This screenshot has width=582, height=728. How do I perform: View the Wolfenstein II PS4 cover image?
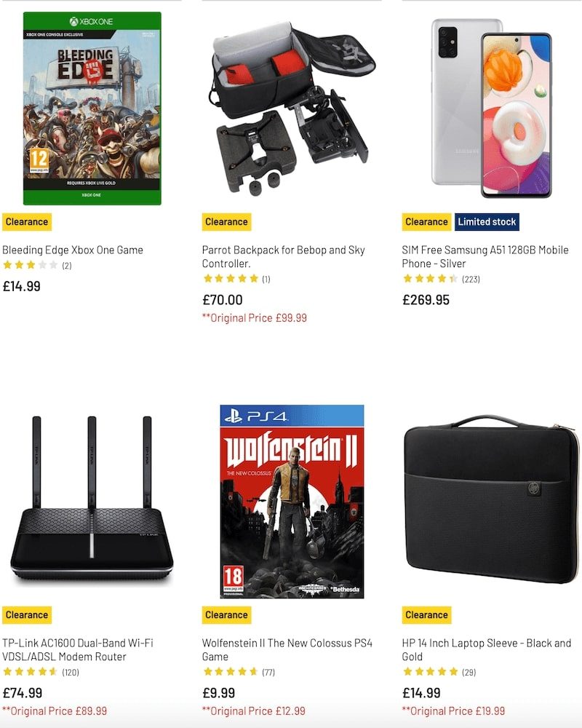point(292,502)
